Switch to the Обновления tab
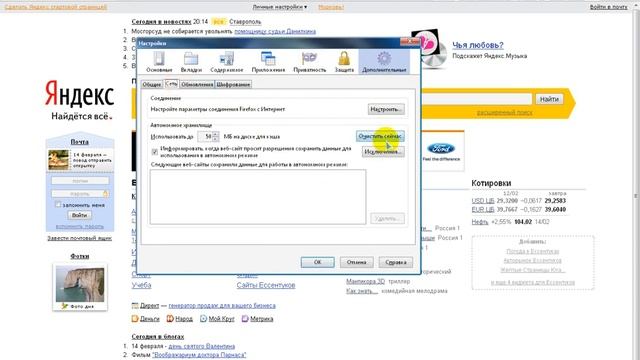 [197, 84]
